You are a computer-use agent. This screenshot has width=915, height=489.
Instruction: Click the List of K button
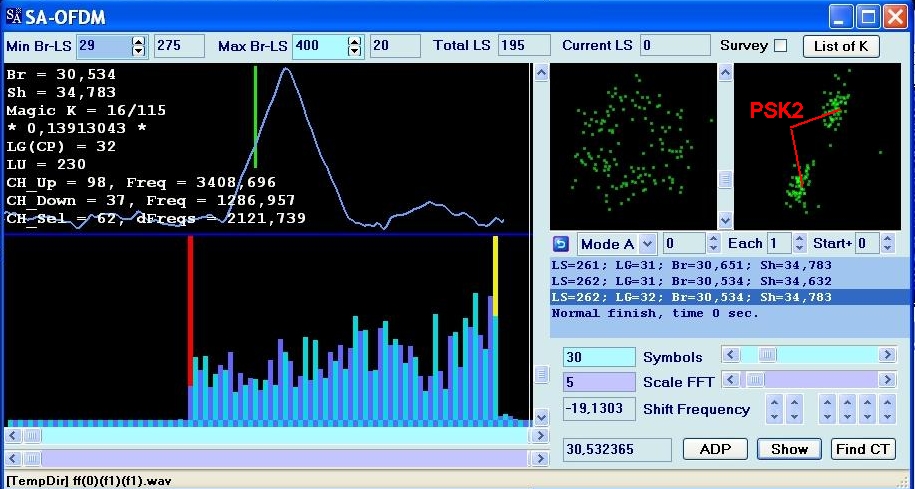(841, 46)
